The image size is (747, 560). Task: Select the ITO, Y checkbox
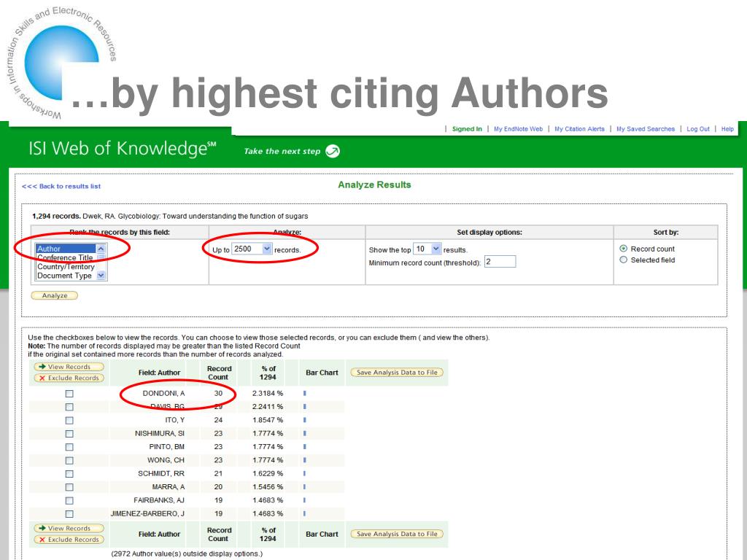click(x=69, y=421)
